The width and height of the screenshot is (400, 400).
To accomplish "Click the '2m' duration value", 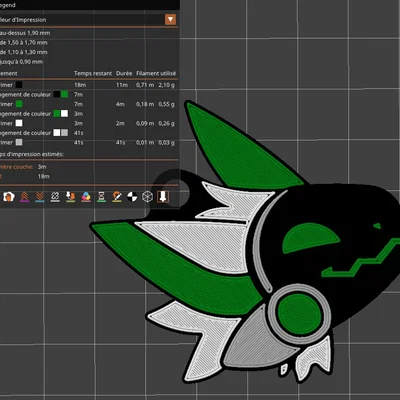I will [x=120, y=123].
